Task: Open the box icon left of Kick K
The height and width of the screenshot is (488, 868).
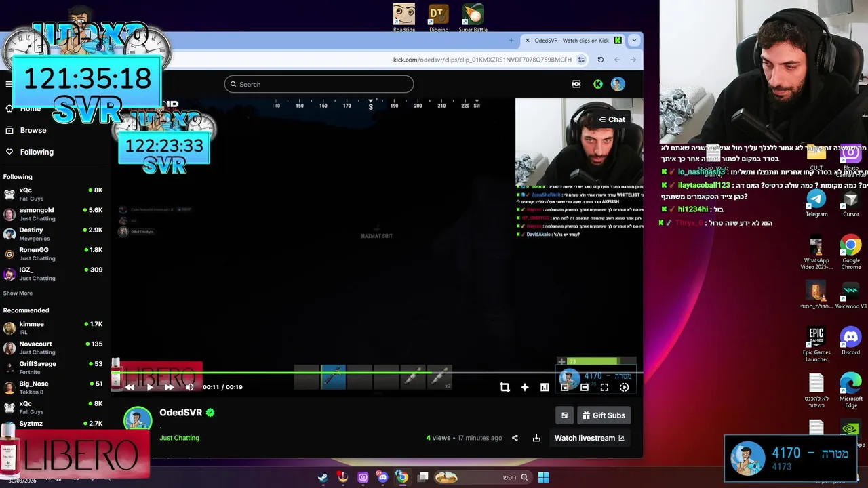Action: pos(576,84)
